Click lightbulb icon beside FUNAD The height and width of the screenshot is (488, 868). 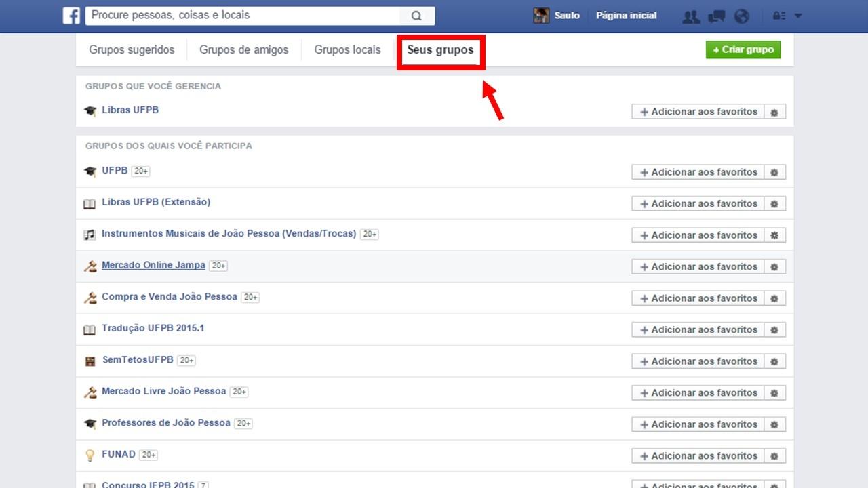point(90,455)
